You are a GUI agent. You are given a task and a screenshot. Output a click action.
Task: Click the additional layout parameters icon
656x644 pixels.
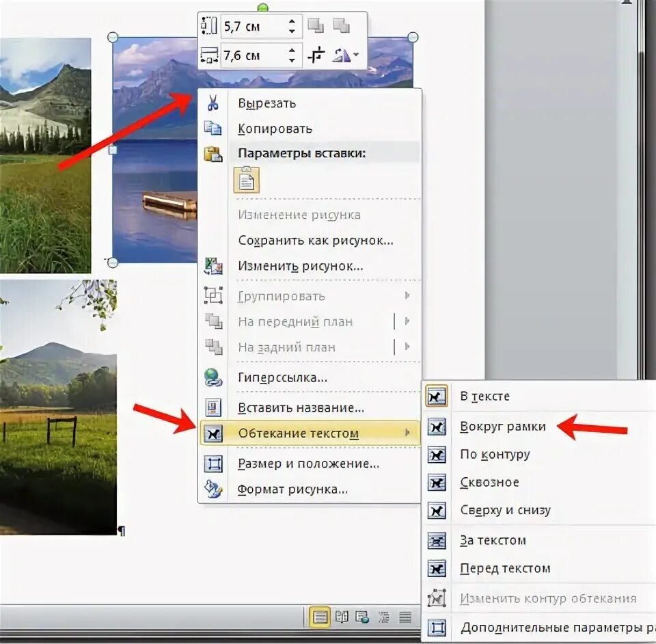click(437, 628)
